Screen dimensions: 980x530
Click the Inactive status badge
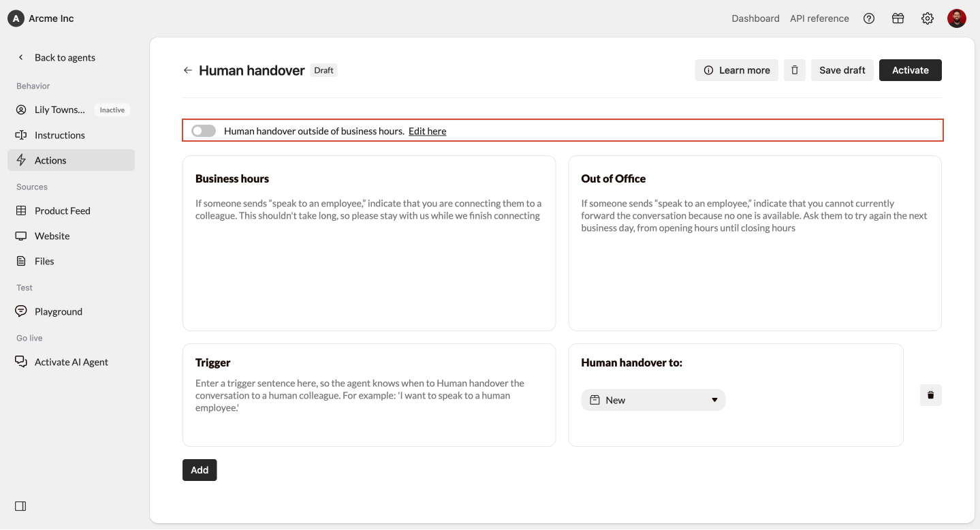coord(112,110)
